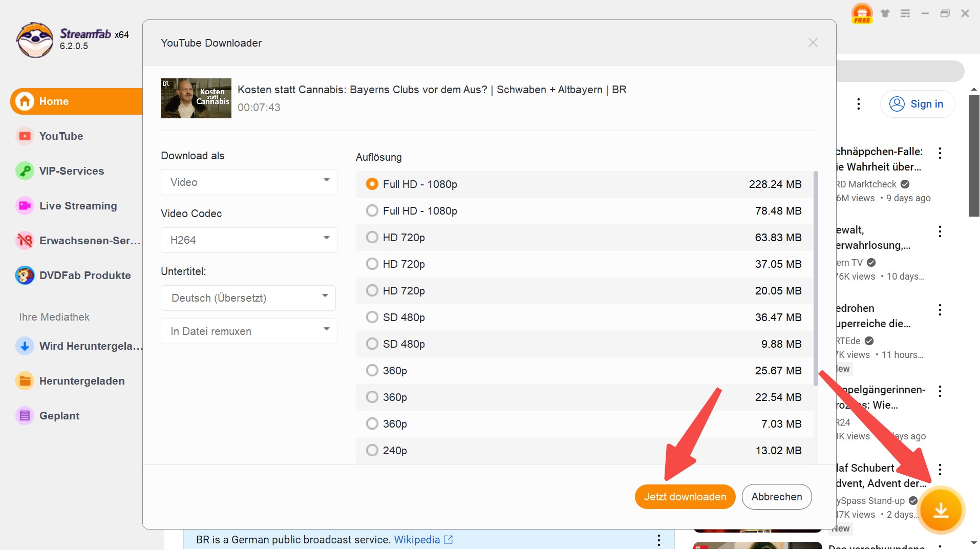This screenshot has width=980, height=550.
Task: Click the external link icon beside Wikipedia
Action: click(x=449, y=539)
